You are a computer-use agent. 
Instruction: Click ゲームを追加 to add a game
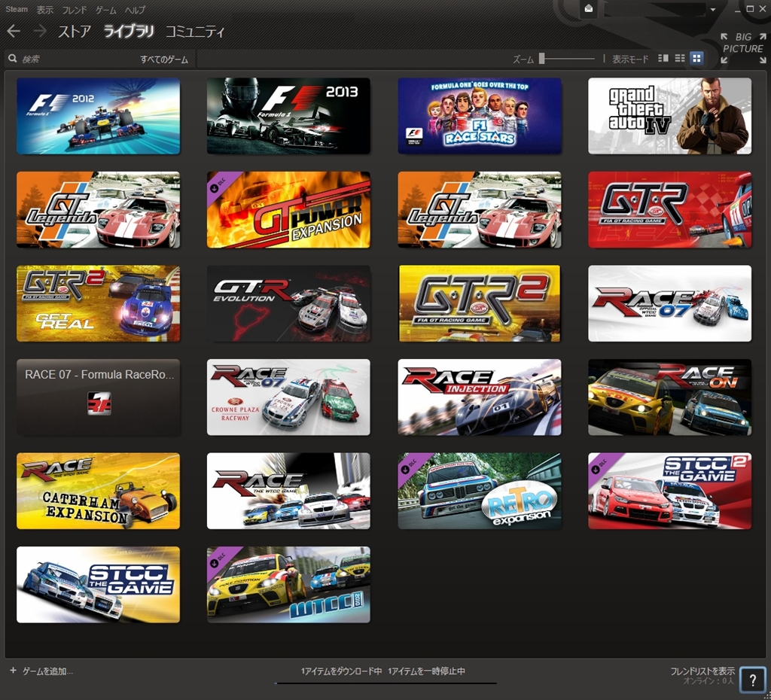pos(47,671)
